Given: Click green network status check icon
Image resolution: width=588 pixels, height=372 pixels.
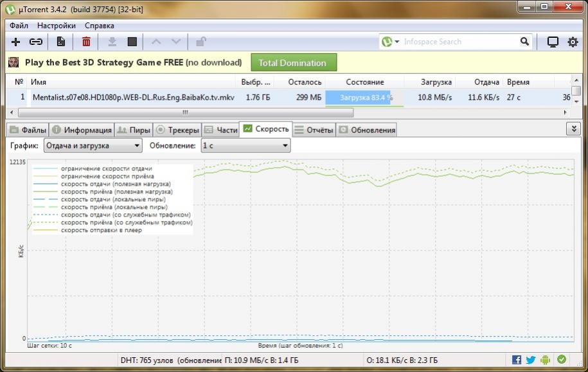Looking at the screenshot, I should (562, 359).
